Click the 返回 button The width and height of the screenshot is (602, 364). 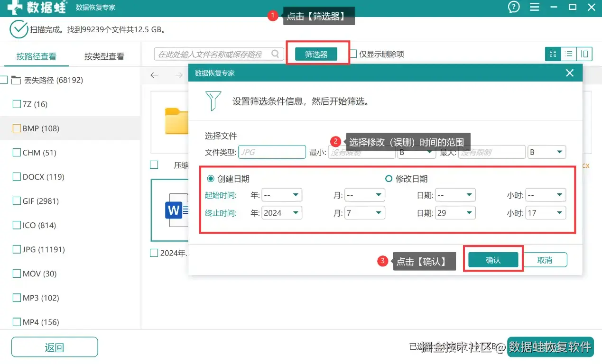(55, 347)
